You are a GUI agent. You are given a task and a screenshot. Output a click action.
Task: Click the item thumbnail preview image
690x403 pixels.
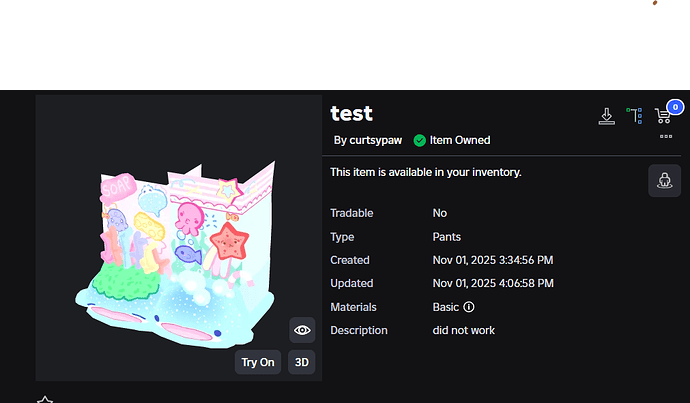pyautogui.click(x=179, y=238)
